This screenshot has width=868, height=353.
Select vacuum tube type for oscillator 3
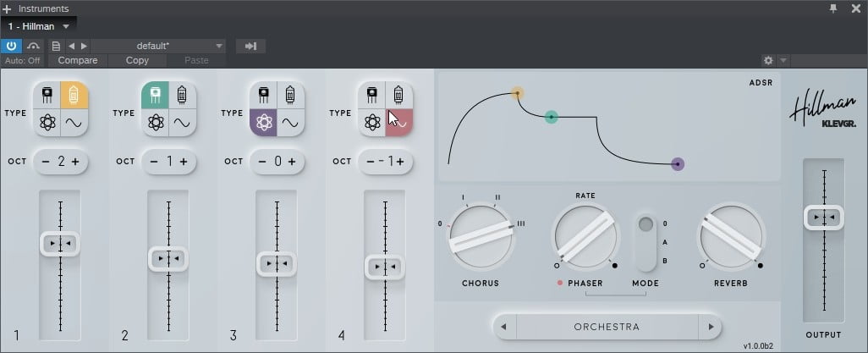290,96
